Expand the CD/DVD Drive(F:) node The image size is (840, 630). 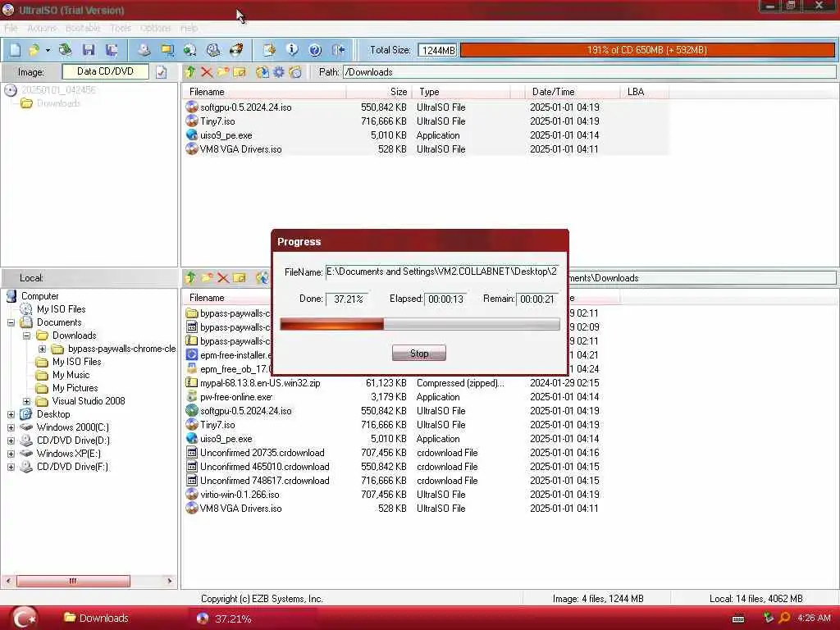click(11, 467)
